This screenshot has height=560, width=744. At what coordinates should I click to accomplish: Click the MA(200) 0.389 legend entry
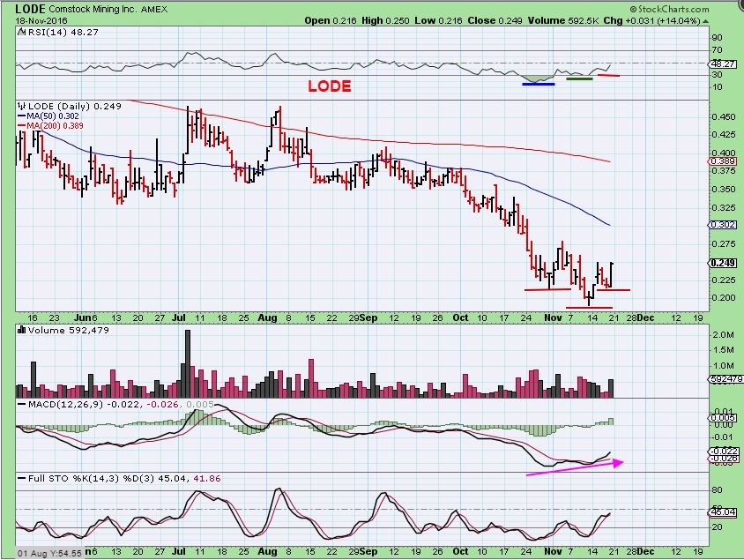(50, 126)
